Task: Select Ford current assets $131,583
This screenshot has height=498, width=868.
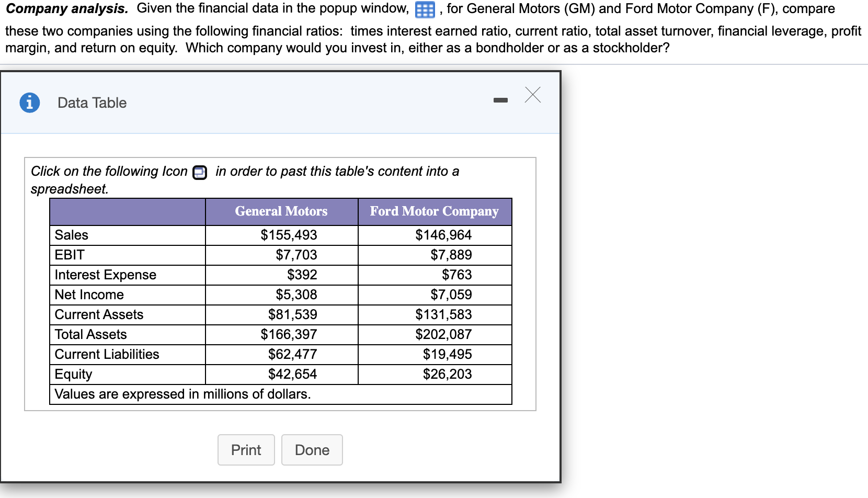Action: coord(443,314)
